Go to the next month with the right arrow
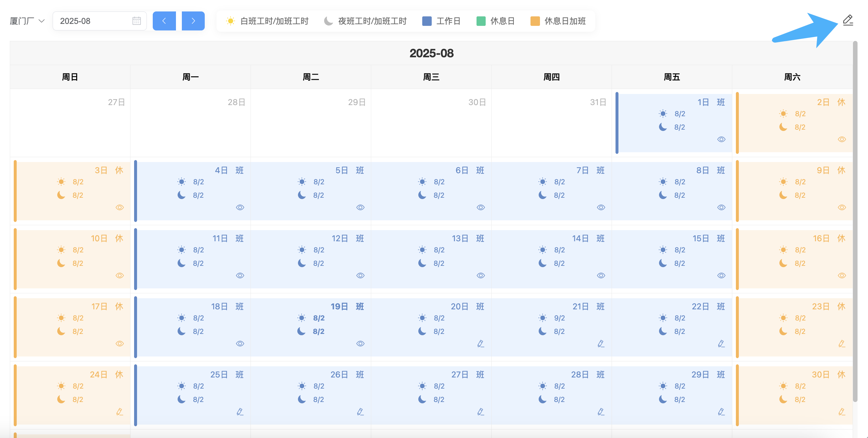Viewport: 868px width, 438px height. [x=193, y=21]
